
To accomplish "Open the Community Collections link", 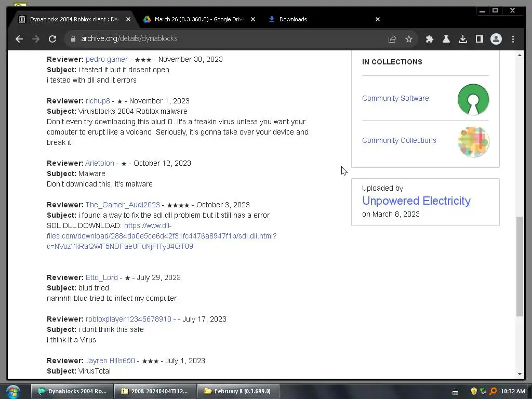I will pyautogui.click(x=399, y=140).
